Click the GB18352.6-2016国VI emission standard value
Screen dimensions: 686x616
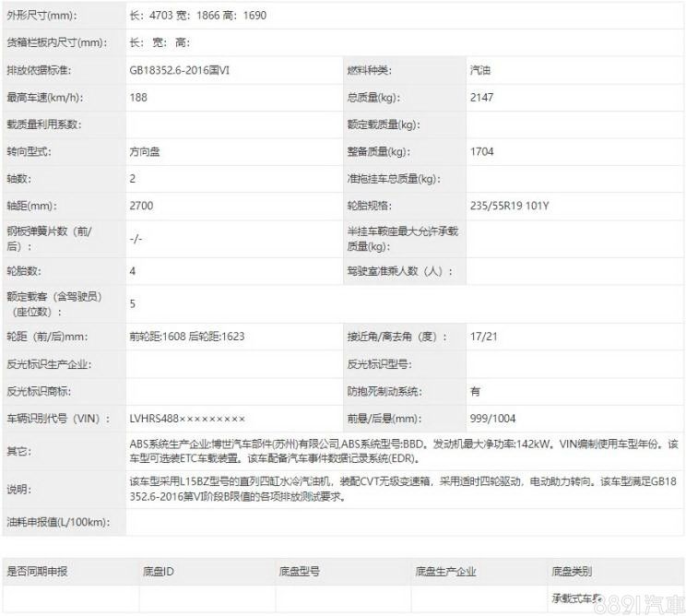point(186,71)
